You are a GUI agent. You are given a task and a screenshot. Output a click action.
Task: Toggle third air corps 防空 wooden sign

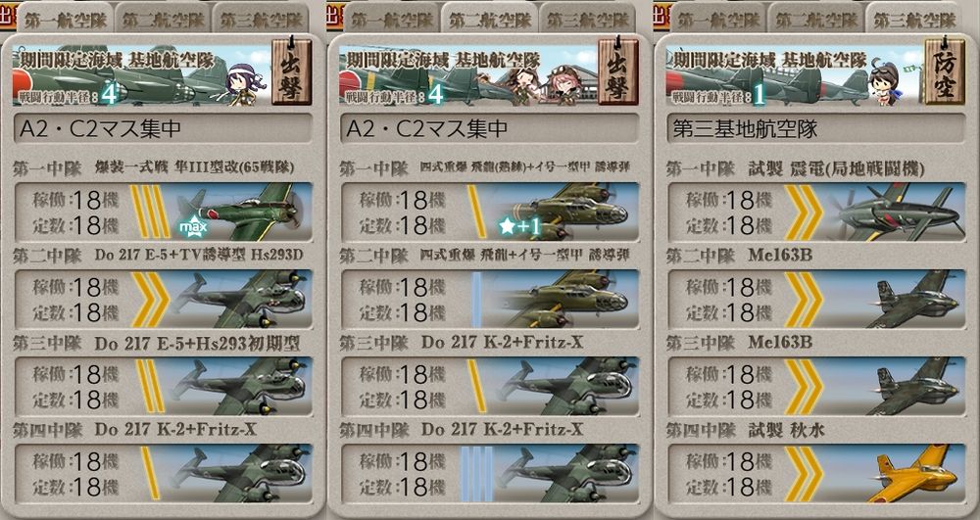[x=945, y=71]
